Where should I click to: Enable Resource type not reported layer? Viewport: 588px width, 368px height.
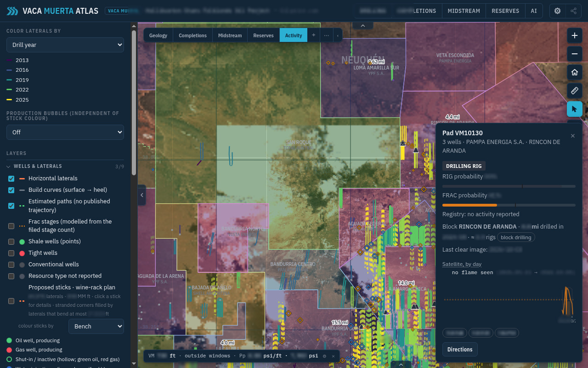(11, 276)
